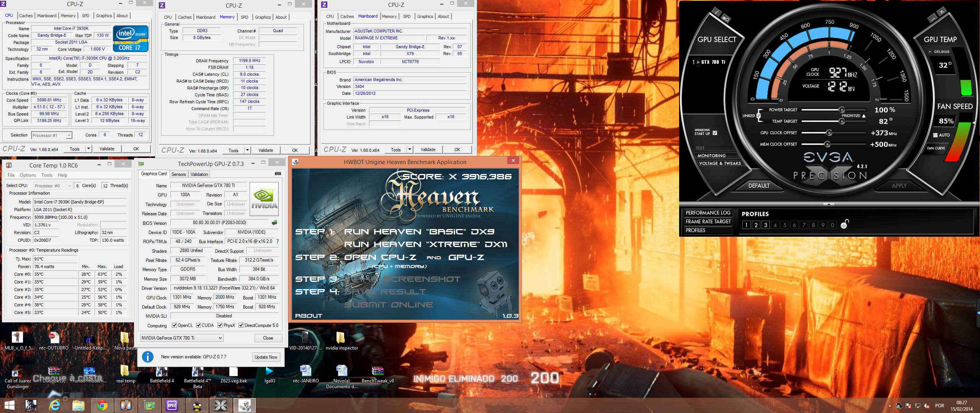
Task: Select ntc-OUTUBRO PDF on desktop
Action: [53, 341]
